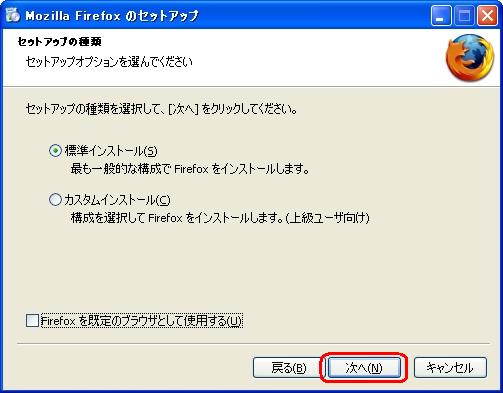Click the description 最も一般的な構成で Firefox をインストールします。
This screenshot has height=393, width=503.
190,169
